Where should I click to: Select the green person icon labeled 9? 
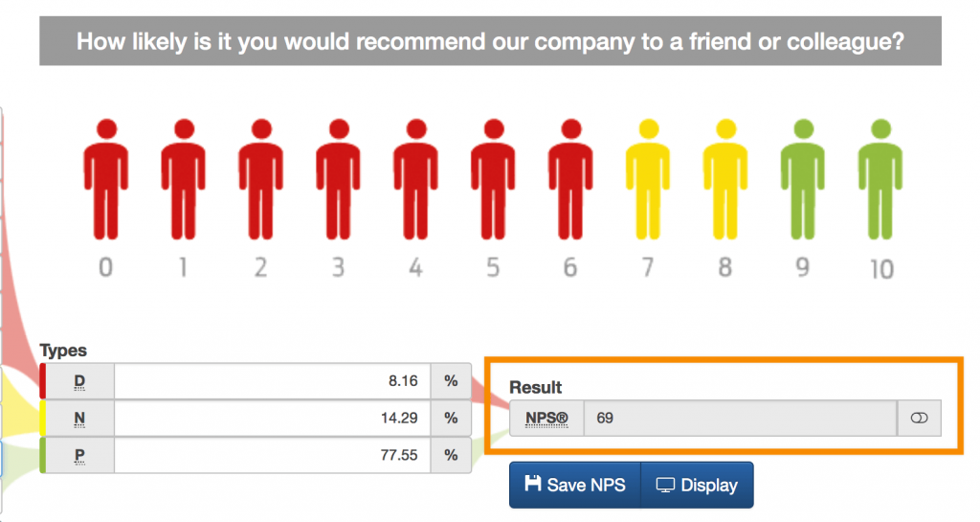click(803, 179)
